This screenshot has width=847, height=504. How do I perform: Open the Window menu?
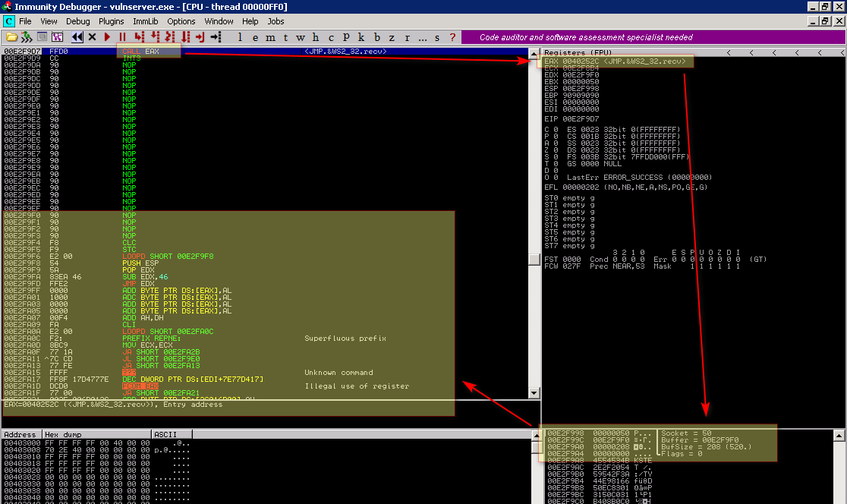(219, 21)
